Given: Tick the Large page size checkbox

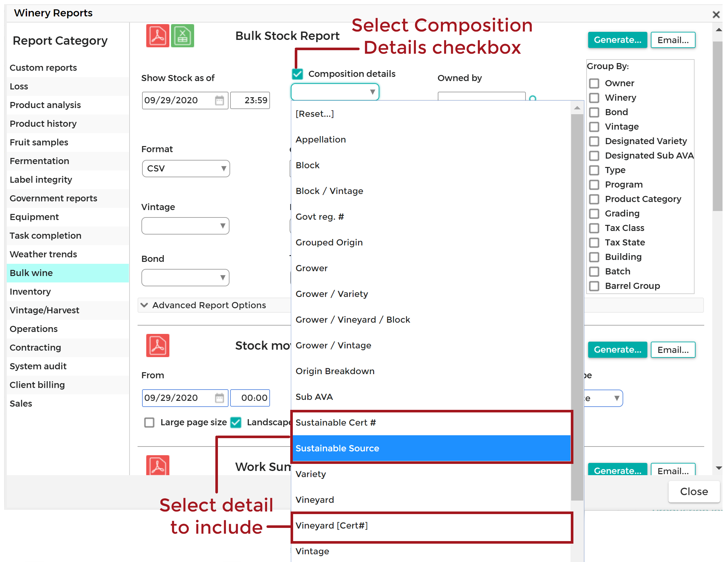Looking at the screenshot, I should [149, 422].
